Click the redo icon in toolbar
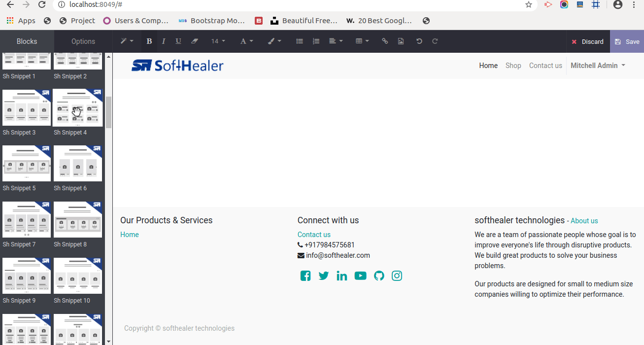The width and height of the screenshot is (644, 345). 435,41
